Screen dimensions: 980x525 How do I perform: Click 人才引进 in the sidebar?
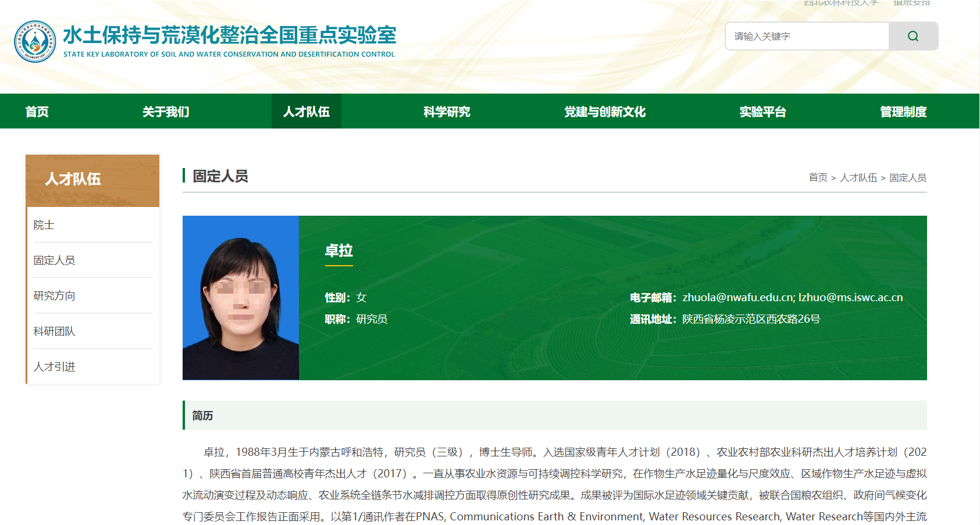(55, 367)
